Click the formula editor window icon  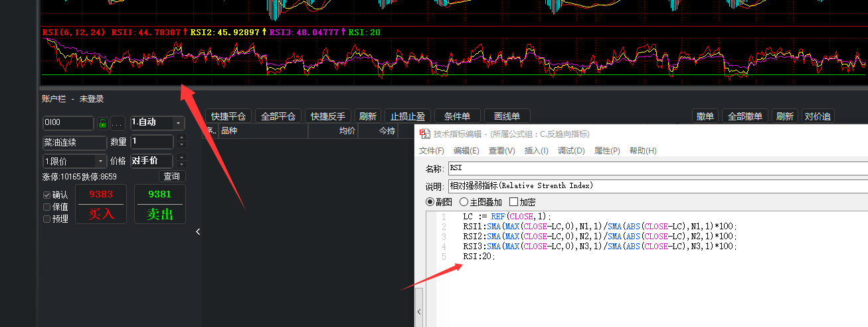pos(424,134)
